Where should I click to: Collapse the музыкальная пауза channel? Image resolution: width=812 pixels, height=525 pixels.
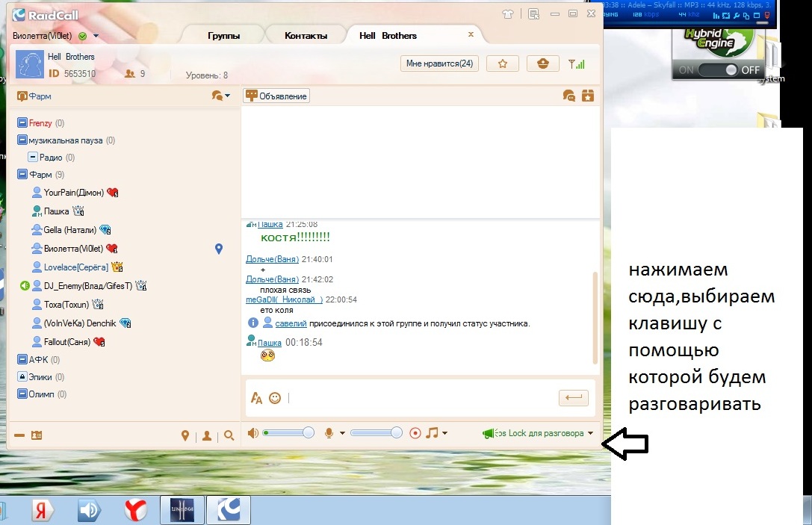pyautogui.click(x=22, y=140)
